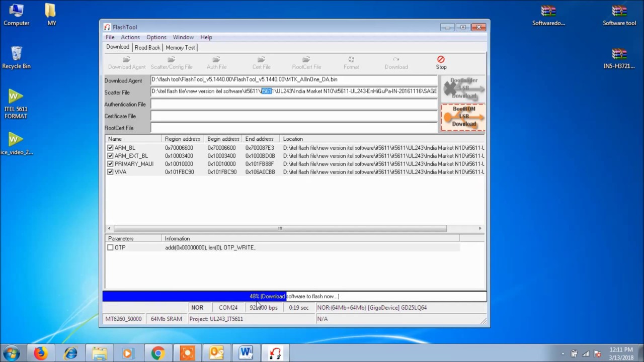Open File Explorer from the taskbar

99,353
